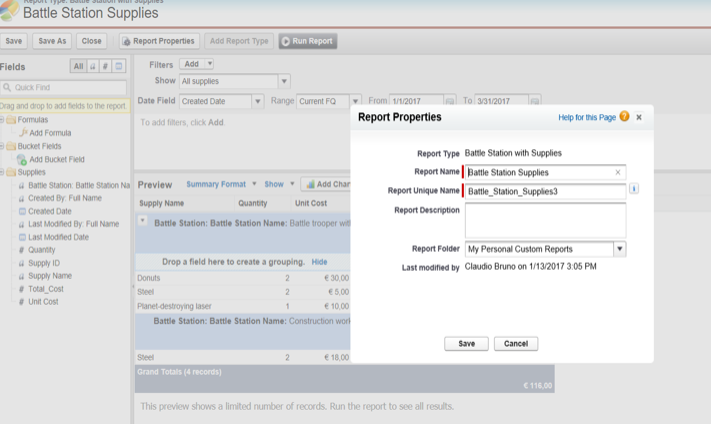Open Report Properties from toolbar

pyautogui.click(x=159, y=41)
